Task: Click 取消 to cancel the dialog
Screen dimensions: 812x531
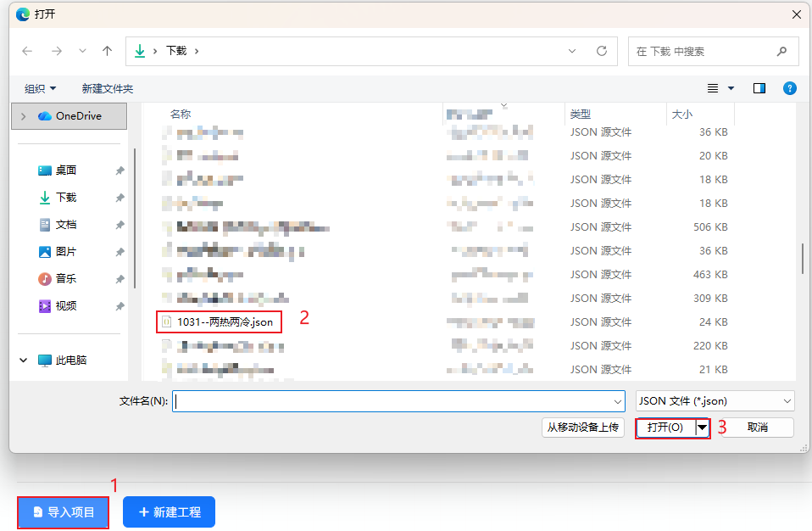Action: click(758, 428)
